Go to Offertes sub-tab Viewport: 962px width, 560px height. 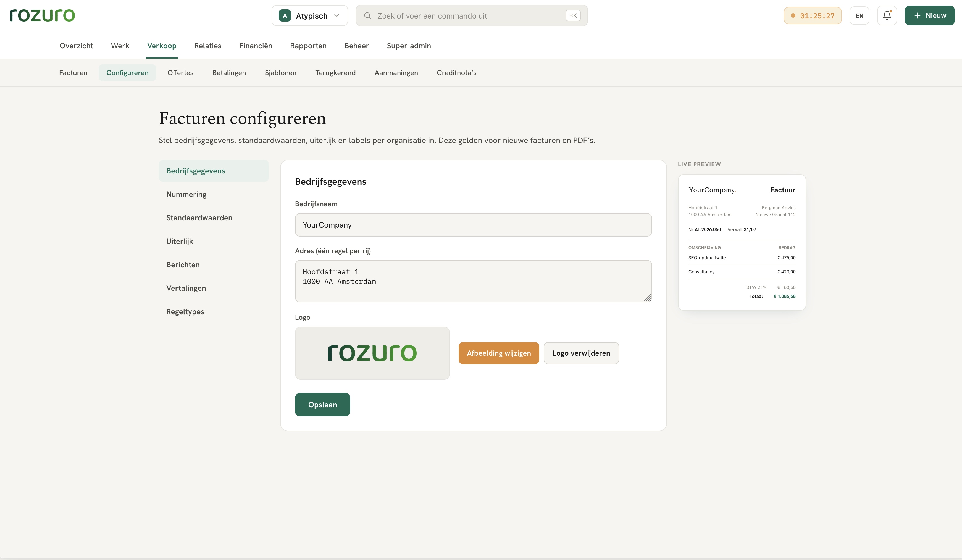click(x=181, y=72)
